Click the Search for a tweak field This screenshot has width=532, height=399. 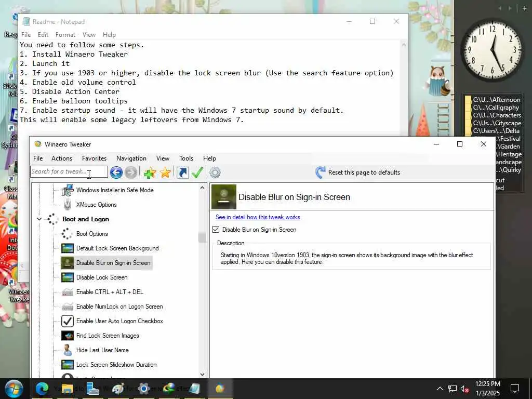[69, 171]
